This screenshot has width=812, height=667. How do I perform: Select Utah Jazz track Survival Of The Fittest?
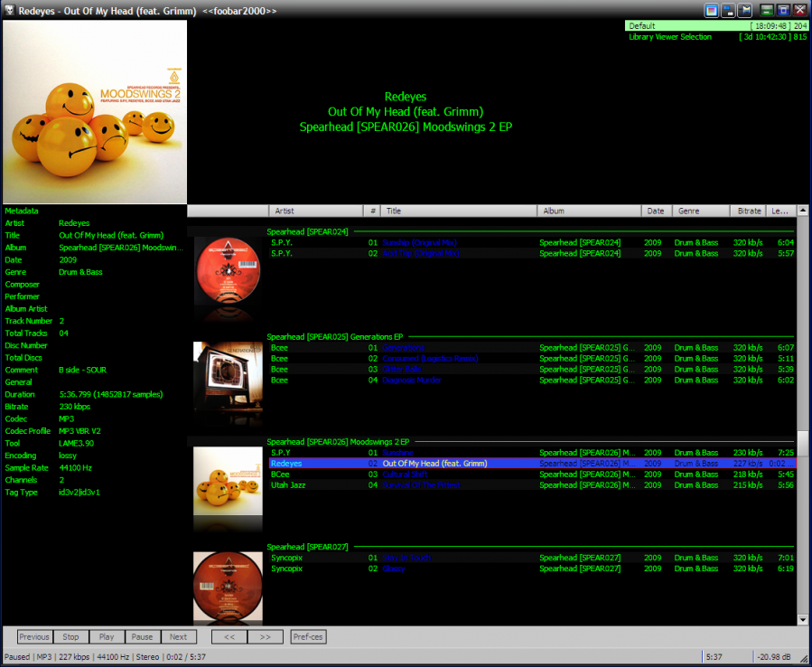click(532, 485)
